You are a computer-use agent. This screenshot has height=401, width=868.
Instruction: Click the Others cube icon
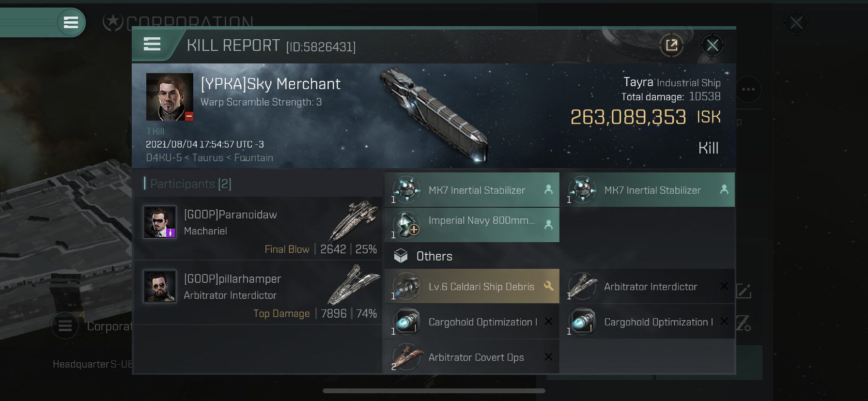point(401,256)
